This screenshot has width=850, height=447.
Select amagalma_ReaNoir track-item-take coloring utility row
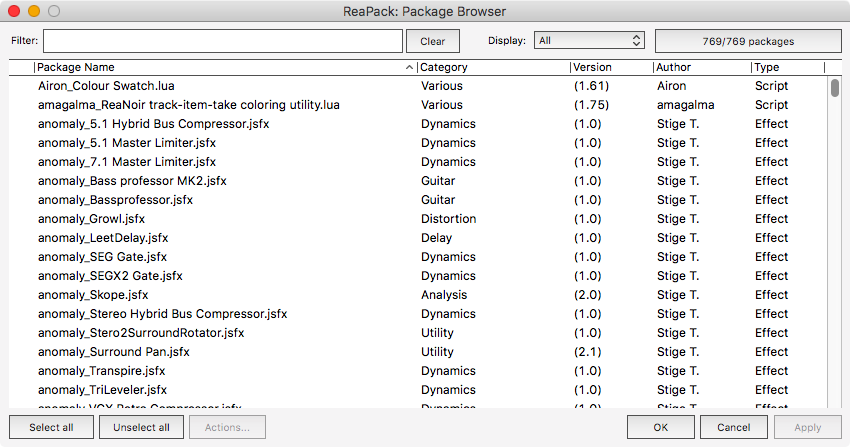pos(188,105)
